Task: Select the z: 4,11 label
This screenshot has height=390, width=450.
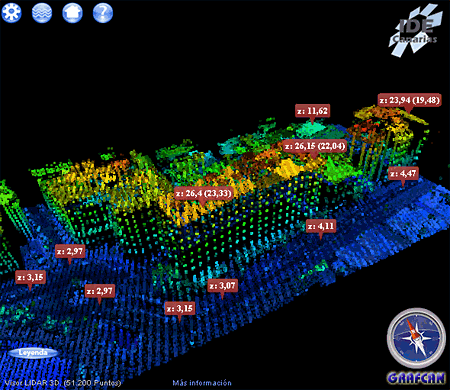Action: click(321, 226)
